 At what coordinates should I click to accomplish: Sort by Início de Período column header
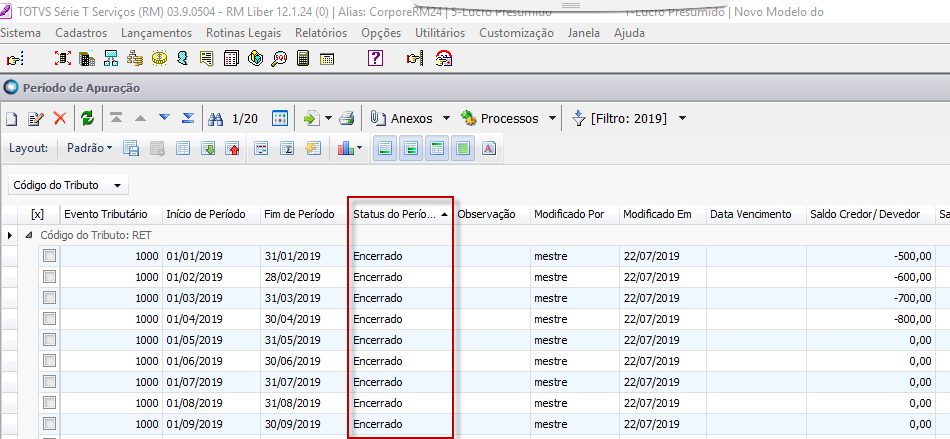(x=211, y=214)
